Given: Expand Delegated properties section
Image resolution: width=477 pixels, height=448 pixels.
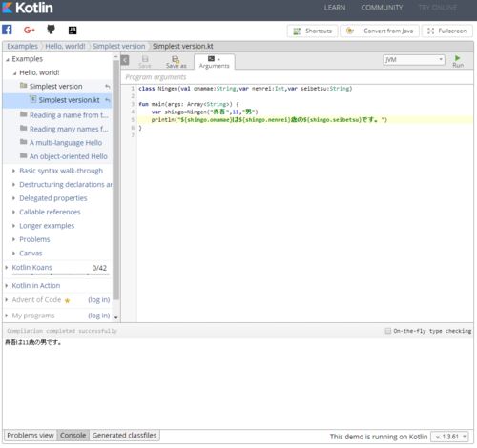Looking at the screenshot, I should [13, 198].
